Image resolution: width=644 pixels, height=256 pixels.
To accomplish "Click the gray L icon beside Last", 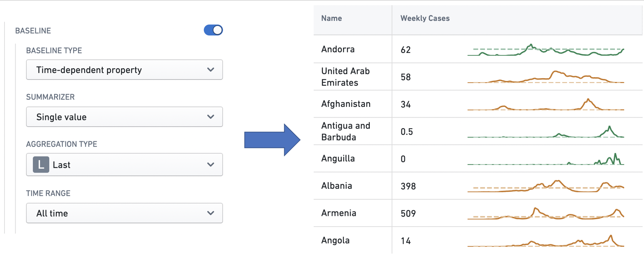I will tap(41, 165).
